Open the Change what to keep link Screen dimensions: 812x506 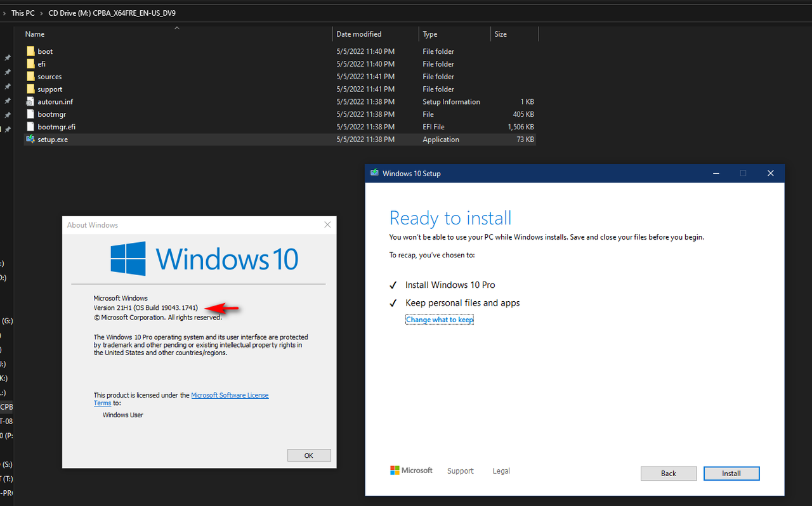pos(440,320)
